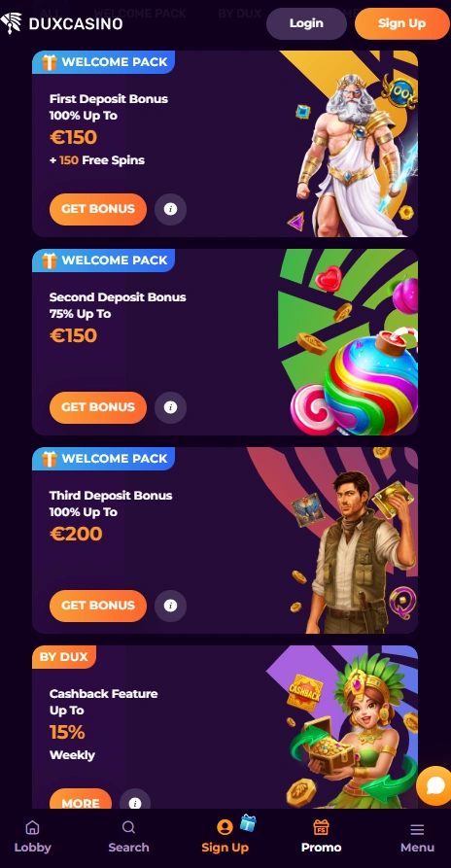Image resolution: width=451 pixels, height=868 pixels.
Task: Get the Third Deposit €200 bonus
Action: 98,606
